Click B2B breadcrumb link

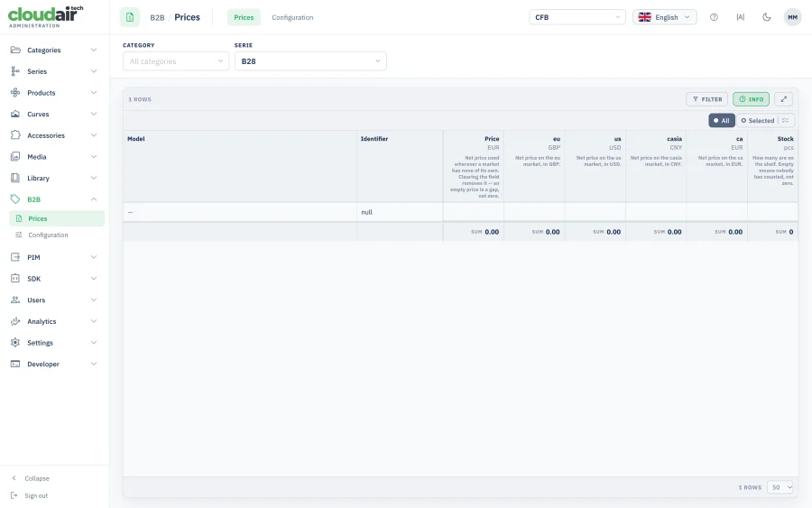[157, 17]
